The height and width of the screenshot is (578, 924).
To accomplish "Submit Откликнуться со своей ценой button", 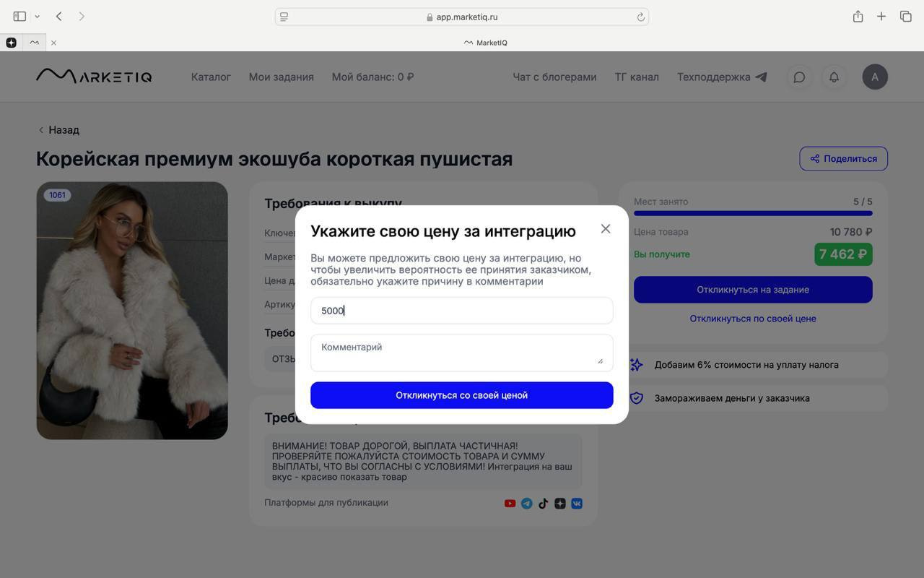I will coord(462,395).
